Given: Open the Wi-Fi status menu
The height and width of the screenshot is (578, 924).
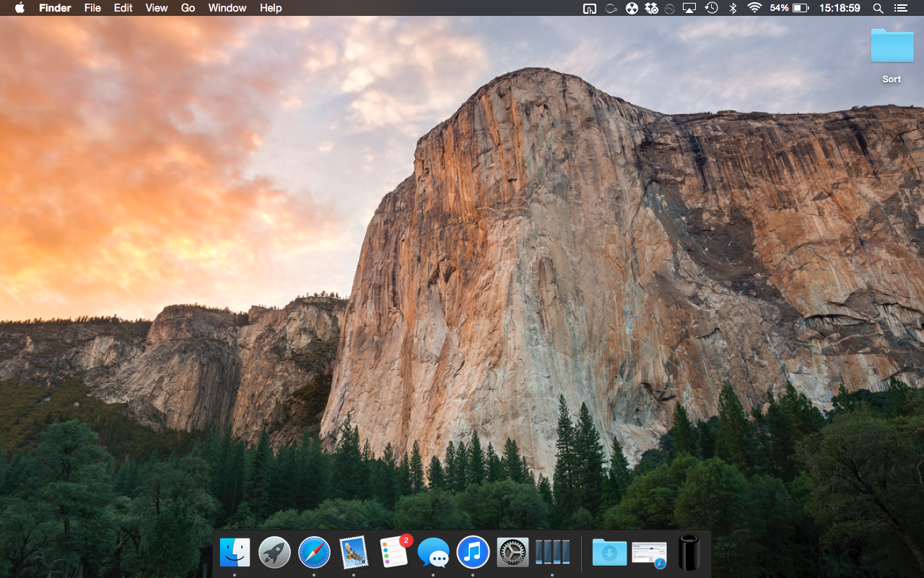Looking at the screenshot, I should click(x=754, y=8).
